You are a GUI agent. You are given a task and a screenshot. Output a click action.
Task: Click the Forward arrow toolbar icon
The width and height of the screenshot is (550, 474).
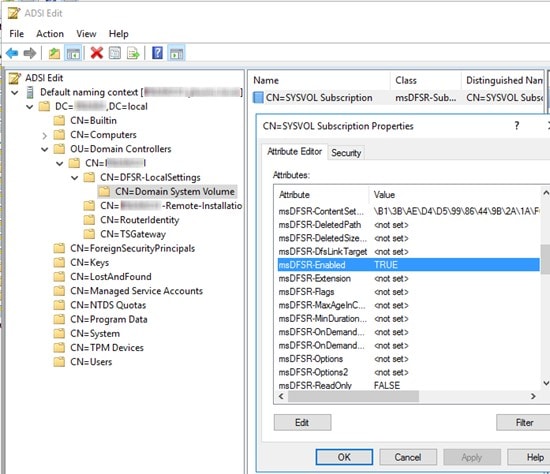(x=30, y=53)
